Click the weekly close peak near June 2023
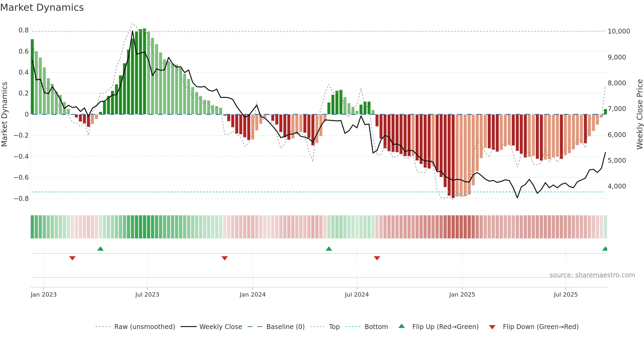 click(133, 31)
